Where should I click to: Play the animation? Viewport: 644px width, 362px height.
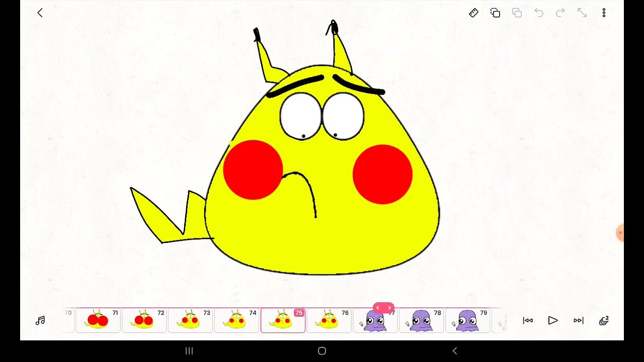point(553,321)
